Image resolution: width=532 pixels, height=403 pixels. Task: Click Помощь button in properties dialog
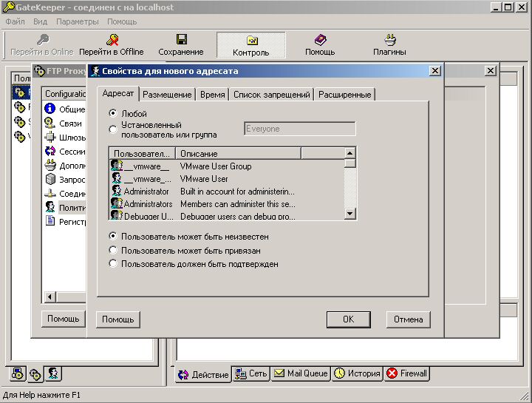tap(117, 319)
